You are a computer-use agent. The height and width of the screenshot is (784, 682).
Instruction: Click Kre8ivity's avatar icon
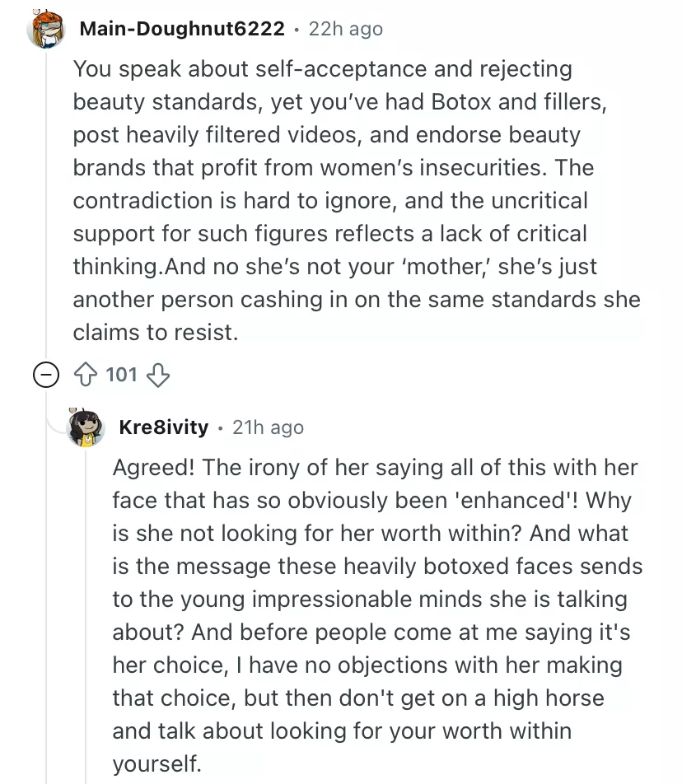86,427
